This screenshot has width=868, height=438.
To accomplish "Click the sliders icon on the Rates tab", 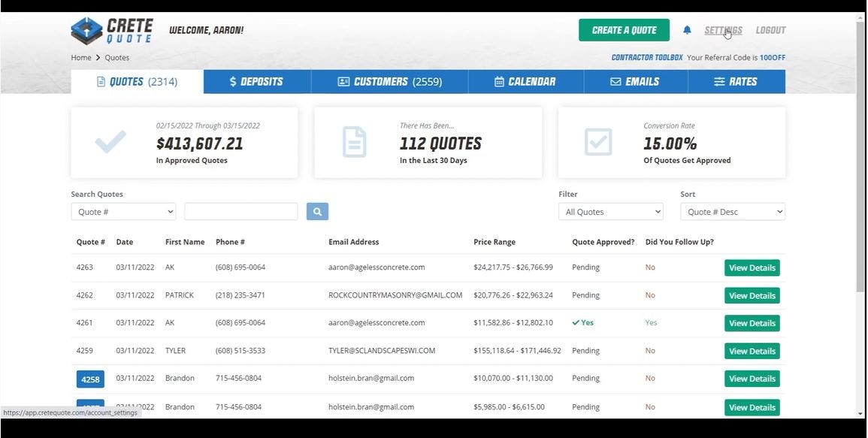I will [x=718, y=81].
